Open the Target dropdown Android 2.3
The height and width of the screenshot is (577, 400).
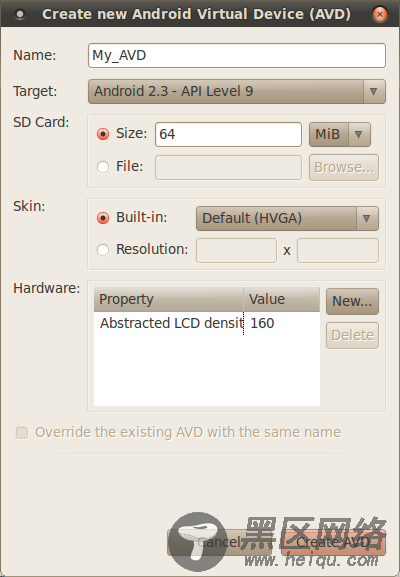(237, 91)
